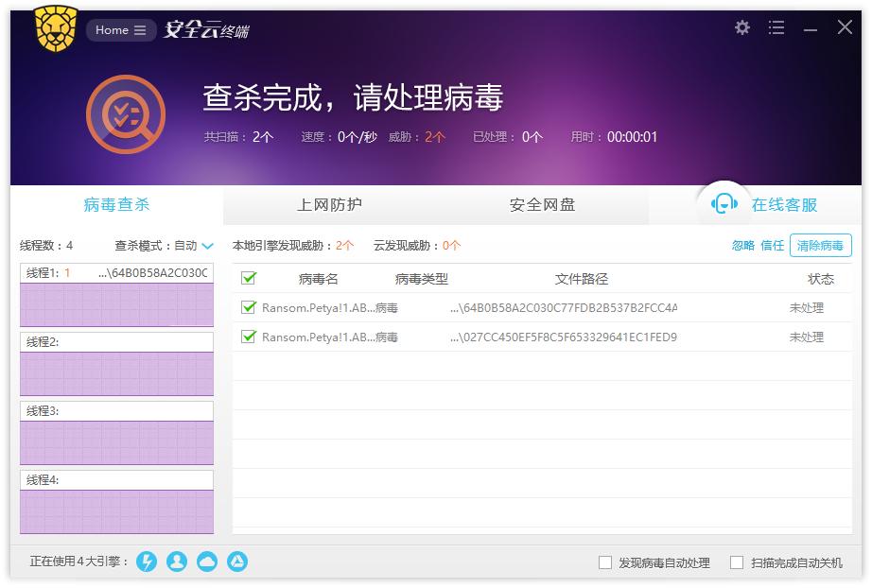Click the fourth scan engine icon

(237, 562)
